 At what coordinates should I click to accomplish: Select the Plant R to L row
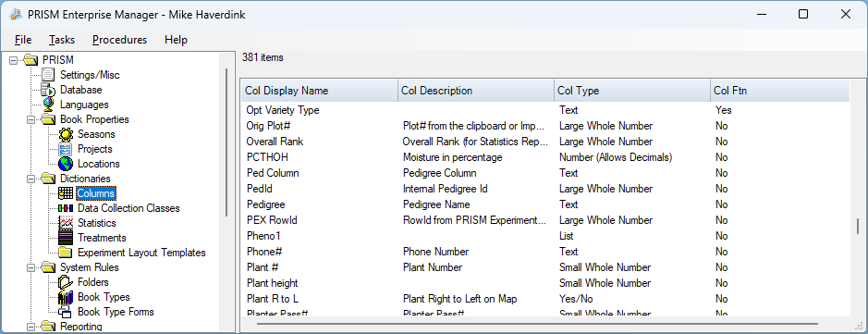coord(545,299)
